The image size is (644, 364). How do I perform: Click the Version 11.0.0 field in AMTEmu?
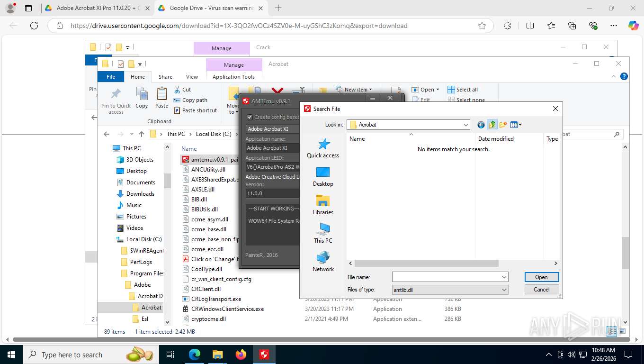tap(273, 193)
